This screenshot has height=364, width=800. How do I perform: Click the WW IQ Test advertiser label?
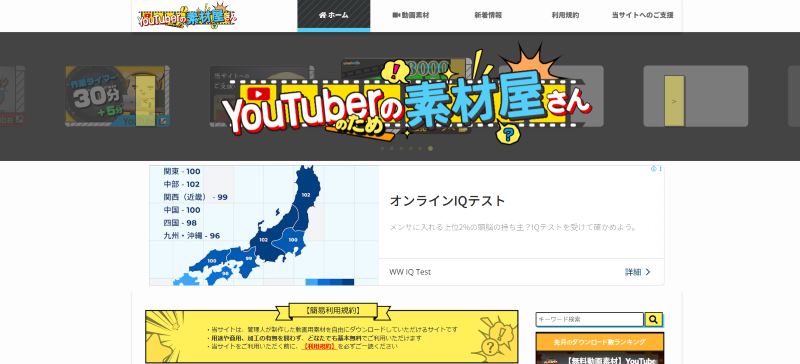click(410, 272)
